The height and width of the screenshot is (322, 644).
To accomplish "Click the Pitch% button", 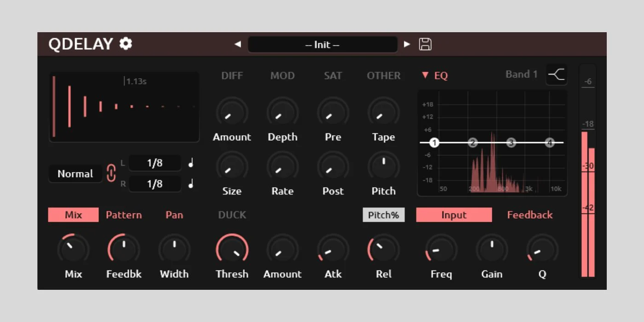I will click(x=383, y=215).
